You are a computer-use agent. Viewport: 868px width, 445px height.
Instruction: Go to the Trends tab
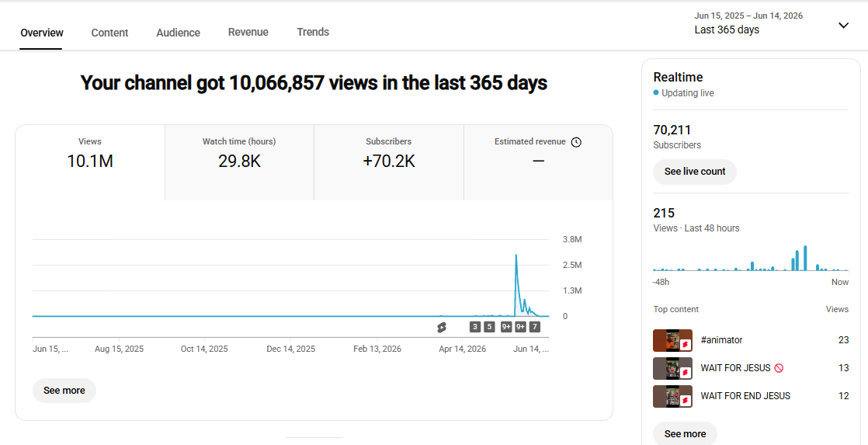pos(313,32)
